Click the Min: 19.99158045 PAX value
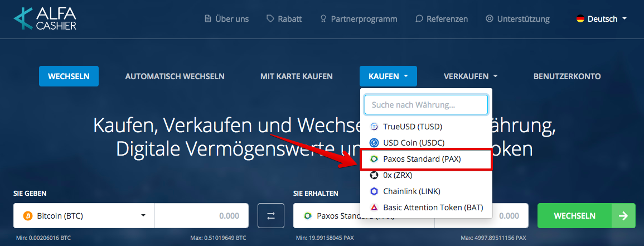 [325, 238]
